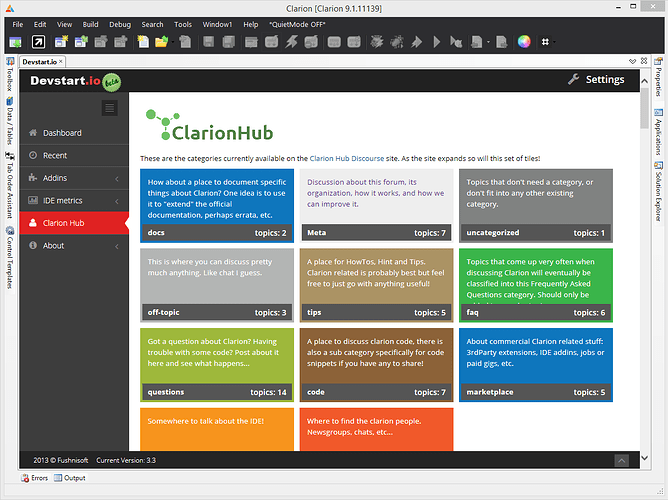668x500 pixels.
Task: Open the Errors panel
Action: 33,478
